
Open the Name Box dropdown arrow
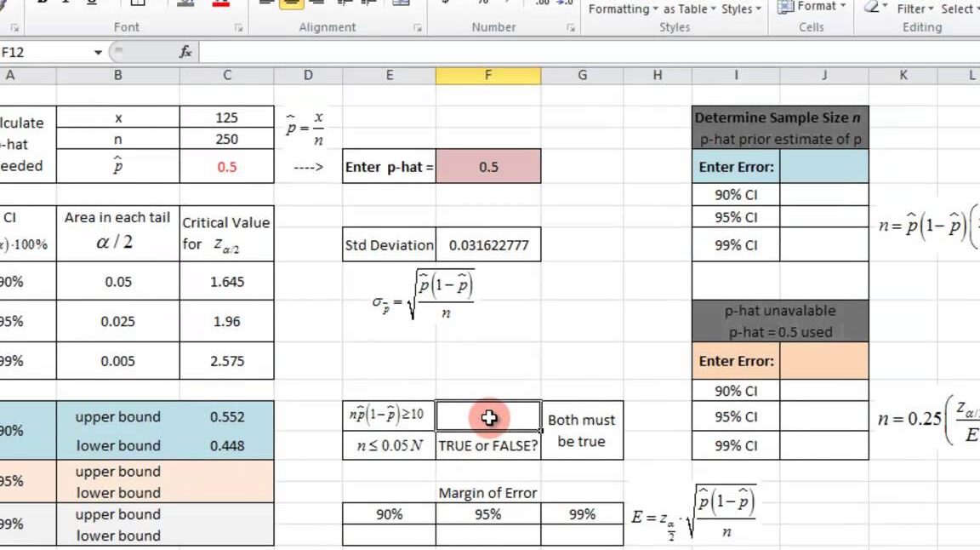(96, 51)
